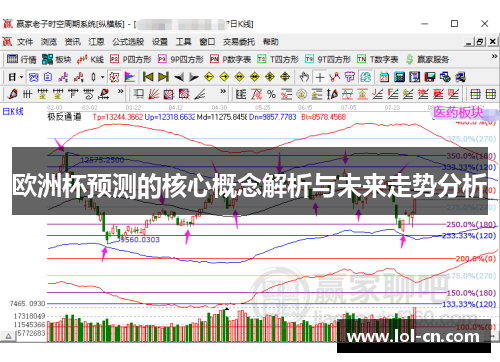Click the yellow diamond right-arrow icon
Image resolution: width=500 pixels, height=362 pixels.
click(224, 77)
